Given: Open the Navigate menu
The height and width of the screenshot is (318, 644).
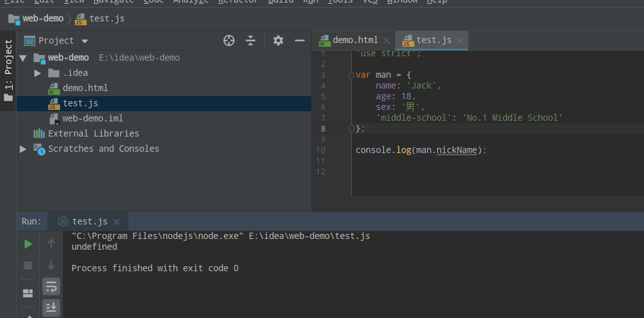Looking at the screenshot, I should coord(113,1).
